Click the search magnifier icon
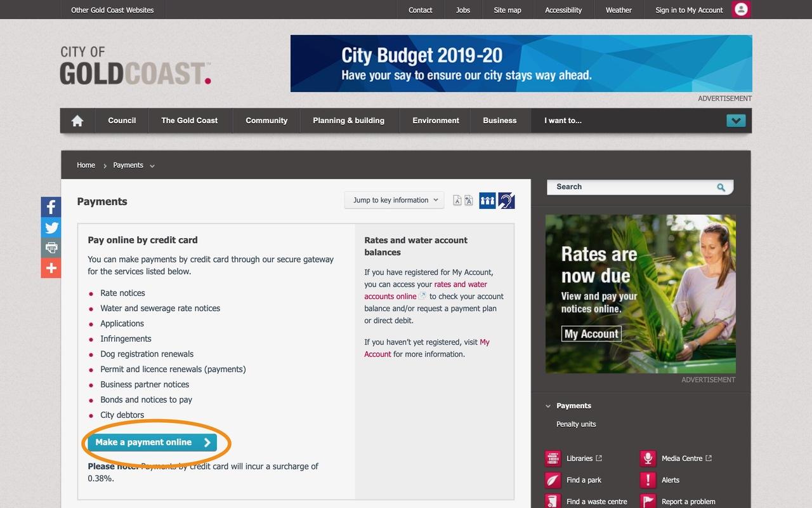Image resolution: width=812 pixels, height=508 pixels. point(721,187)
